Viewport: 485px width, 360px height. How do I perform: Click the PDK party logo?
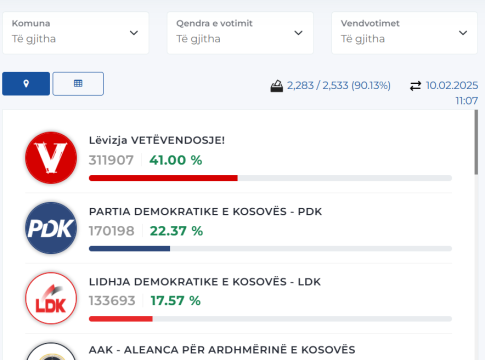[51, 228]
